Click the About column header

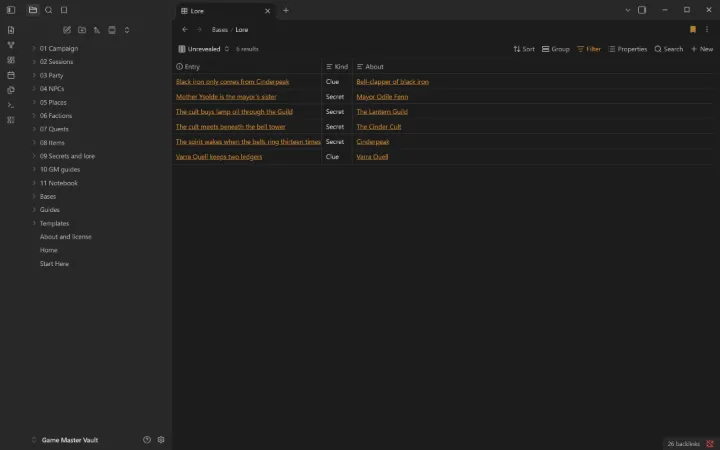[x=370, y=67]
